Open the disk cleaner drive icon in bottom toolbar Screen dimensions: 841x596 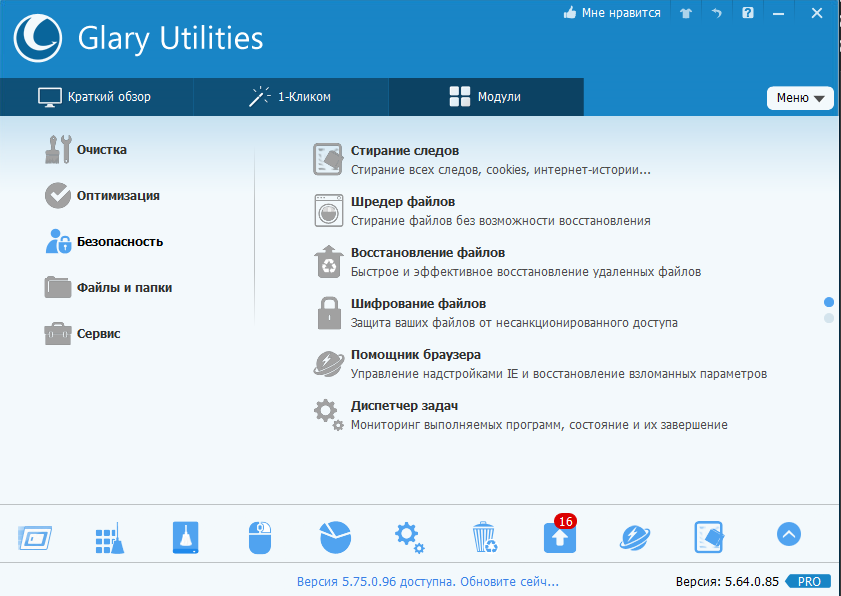tap(185, 537)
